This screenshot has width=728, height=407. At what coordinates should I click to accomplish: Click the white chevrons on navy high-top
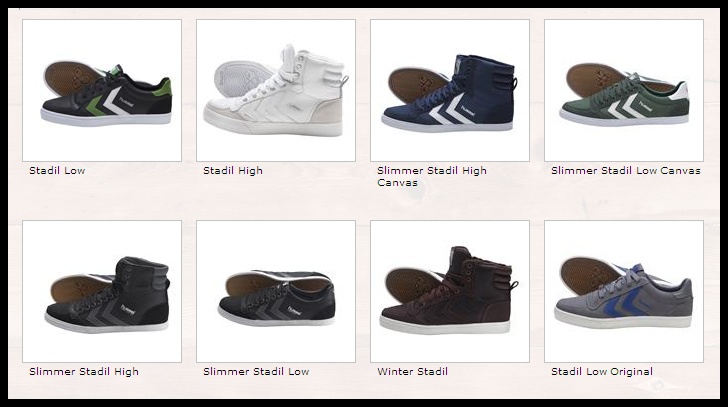click(447, 109)
